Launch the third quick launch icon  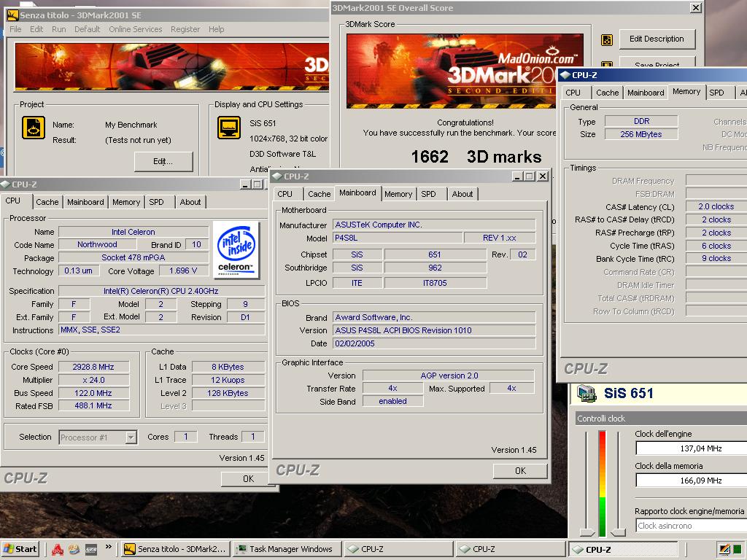(x=91, y=549)
